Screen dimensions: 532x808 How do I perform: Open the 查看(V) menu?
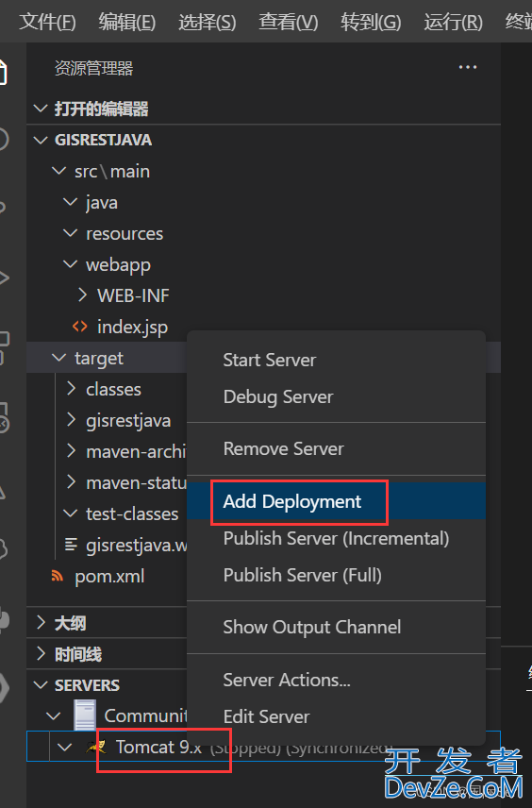pos(288,22)
